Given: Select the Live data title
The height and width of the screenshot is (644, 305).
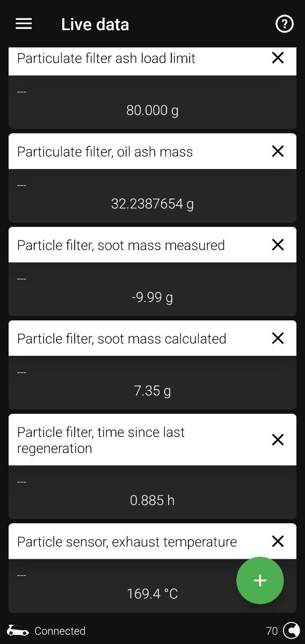Looking at the screenshot, I should pos(95,24).
